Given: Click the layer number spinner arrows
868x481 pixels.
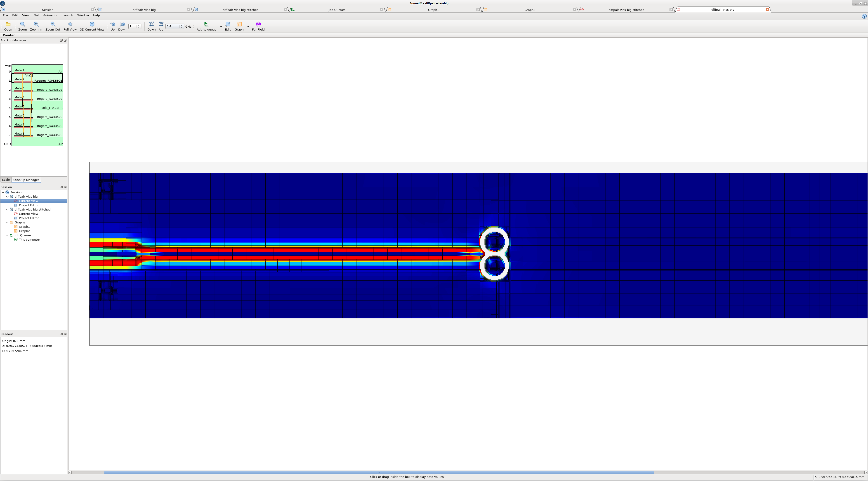Looking at the screenshot, I should click(x=139, y=26).
